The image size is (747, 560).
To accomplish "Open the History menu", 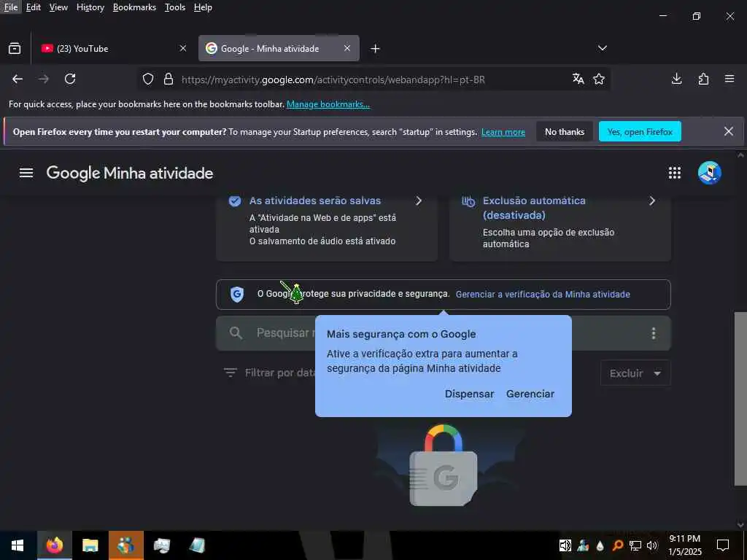I will pyautogui.click(x=90, y=7).
